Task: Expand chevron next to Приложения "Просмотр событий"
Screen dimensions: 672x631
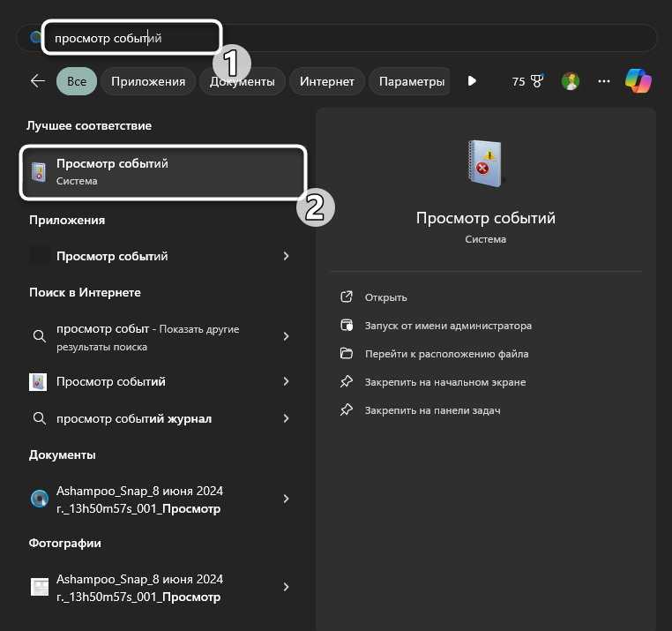Action: [x=286, y=256]
